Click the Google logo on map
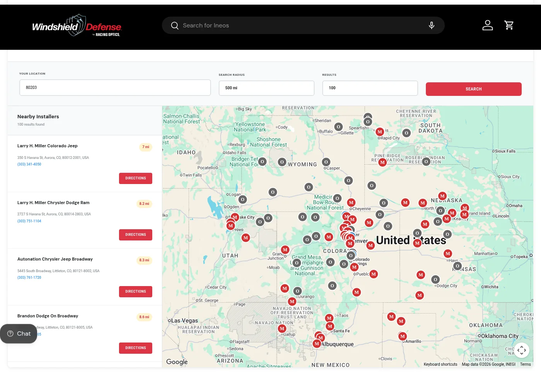 [x=177, y=362]
